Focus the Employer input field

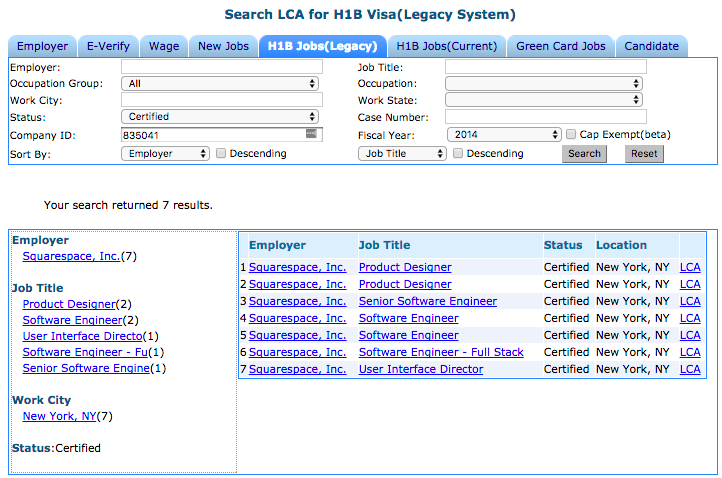coord(222,67)
